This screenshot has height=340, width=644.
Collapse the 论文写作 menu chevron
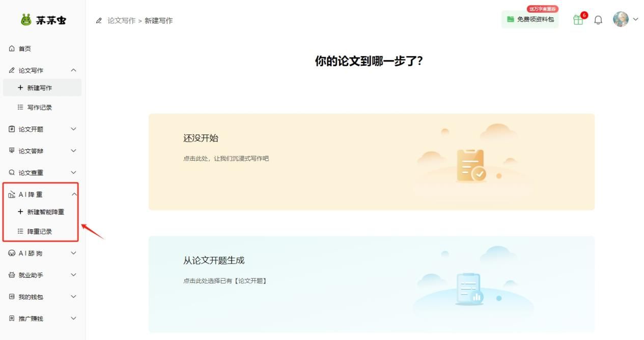pos(73,70)
